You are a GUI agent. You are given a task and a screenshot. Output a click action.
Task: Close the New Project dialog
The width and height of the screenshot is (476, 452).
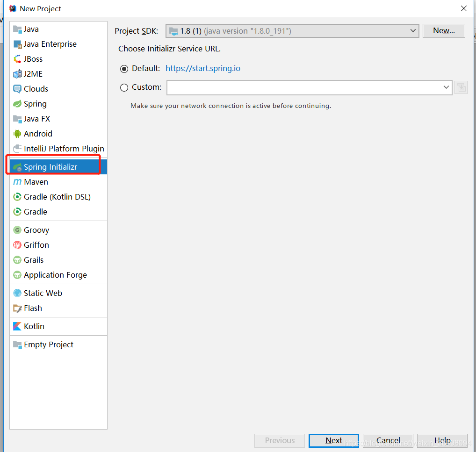463,8
